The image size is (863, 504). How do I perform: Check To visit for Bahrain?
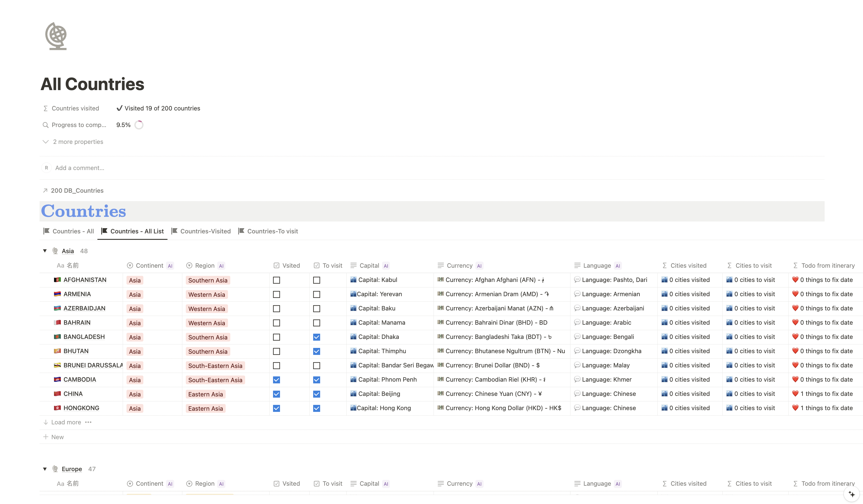pos(317,323)
